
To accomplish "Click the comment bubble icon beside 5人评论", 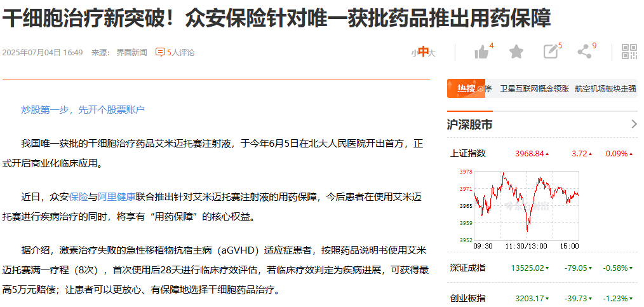I will [x=160, y=52].
